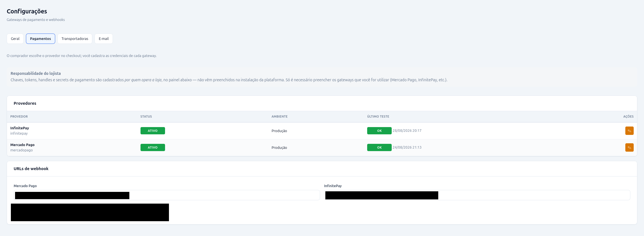Click the last test date 24/08/2026 21:13

[x=407, y=147]
